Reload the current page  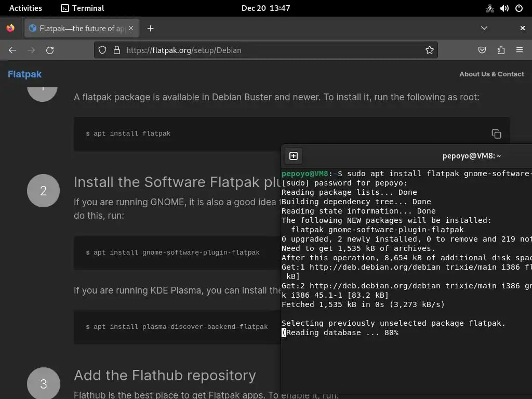coord(50,50)
